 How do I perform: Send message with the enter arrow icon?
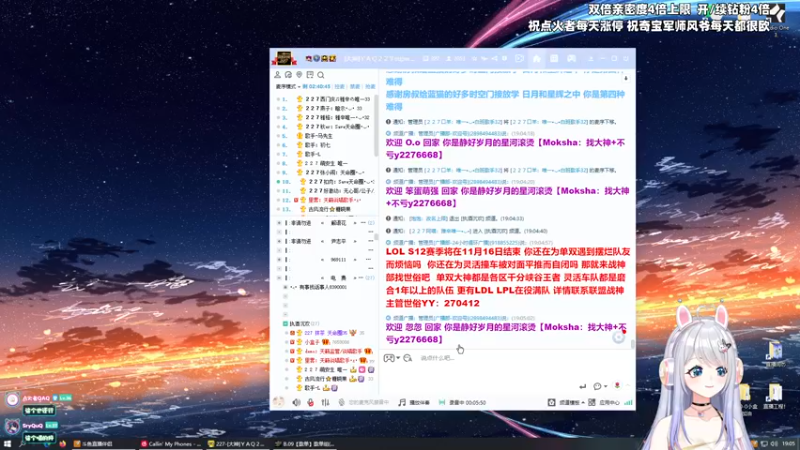pyautogui.click(x=583, y=386)
